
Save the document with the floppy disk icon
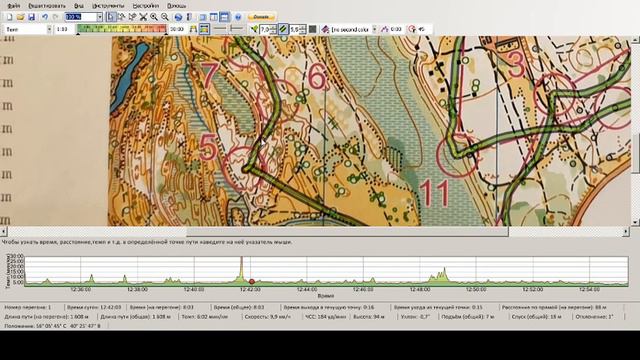click(31, 17)
